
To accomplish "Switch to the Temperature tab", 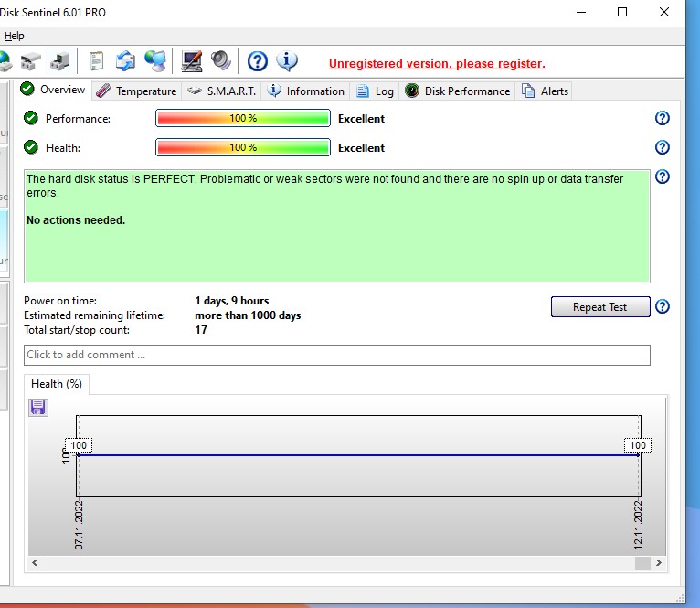I will point(137,91).
